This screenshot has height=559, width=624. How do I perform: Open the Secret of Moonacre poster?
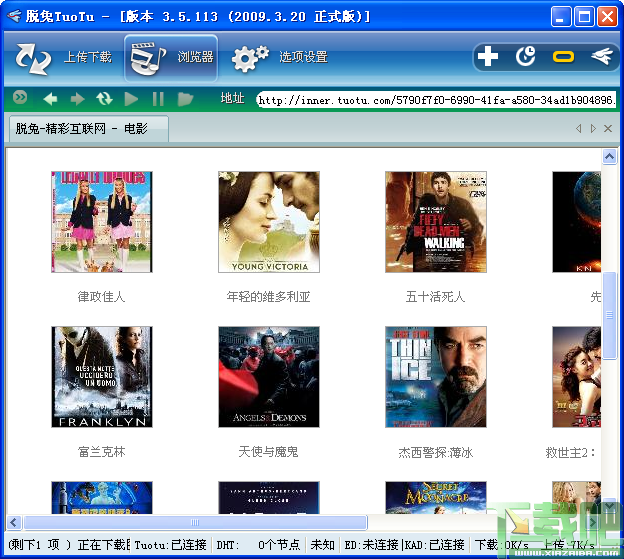[x=436, y=498]
